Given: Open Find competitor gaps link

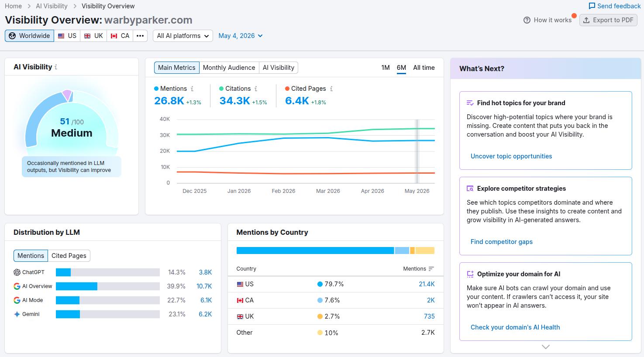Looking at the screenshot, I should point(502,242).
